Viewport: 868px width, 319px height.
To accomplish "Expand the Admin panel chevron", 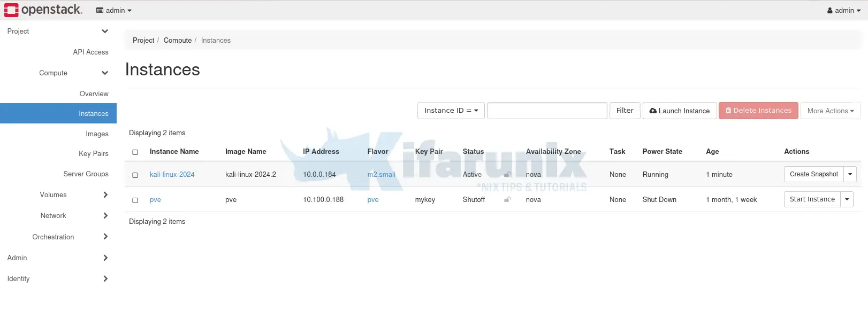I will (x=105, y=258).
